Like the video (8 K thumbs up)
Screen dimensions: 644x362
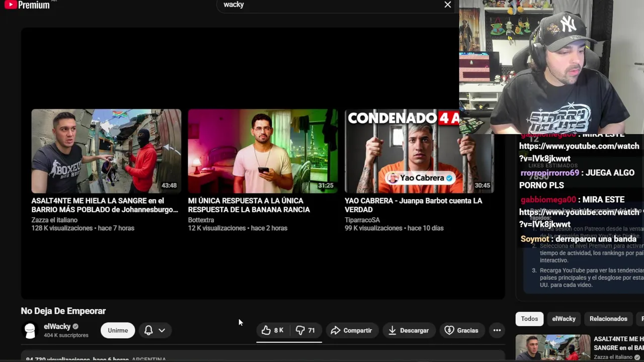click(273, 330)
